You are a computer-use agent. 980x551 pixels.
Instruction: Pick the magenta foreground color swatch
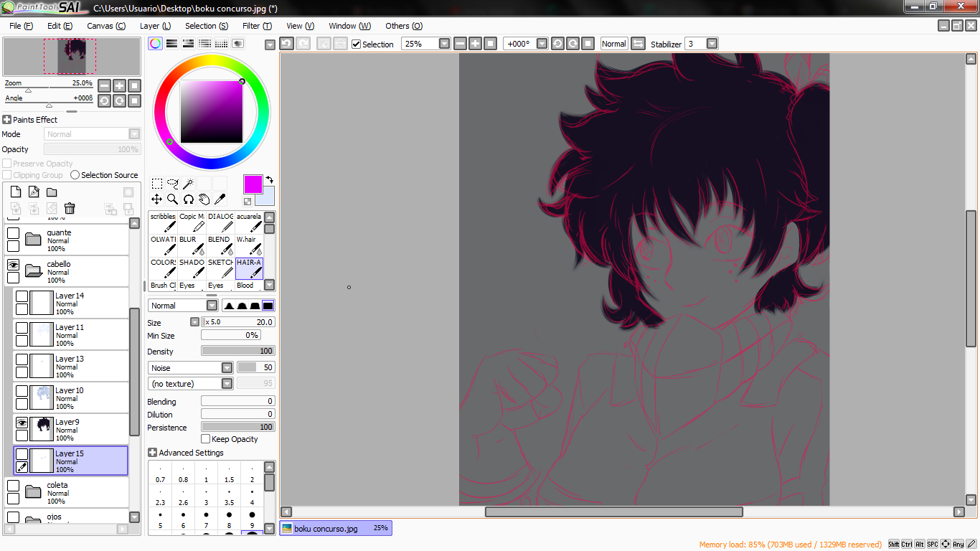pyautogui.click(x=253, y=184)
